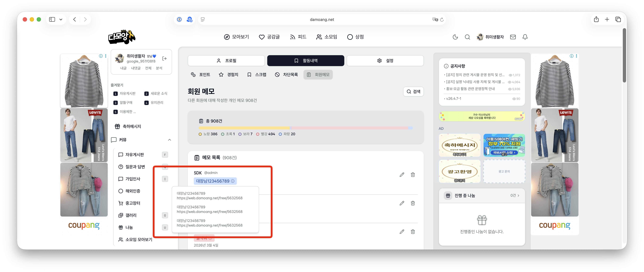The height and width of the screenshot is (272, 644).
Task: Switch to the 프로필 tab
Action: point(226,61)
